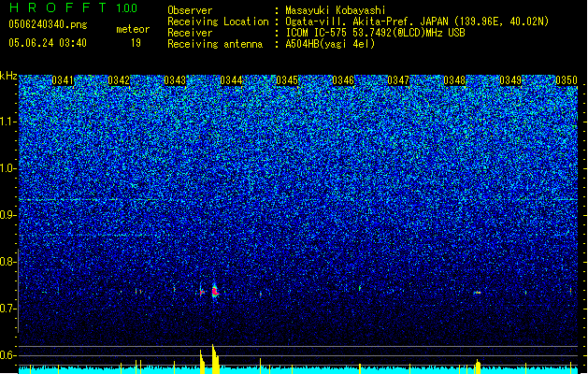Click the 0.8 kHz frequency axis label
Viewport: 588px width, 374px height.
(x=8, y=262)
